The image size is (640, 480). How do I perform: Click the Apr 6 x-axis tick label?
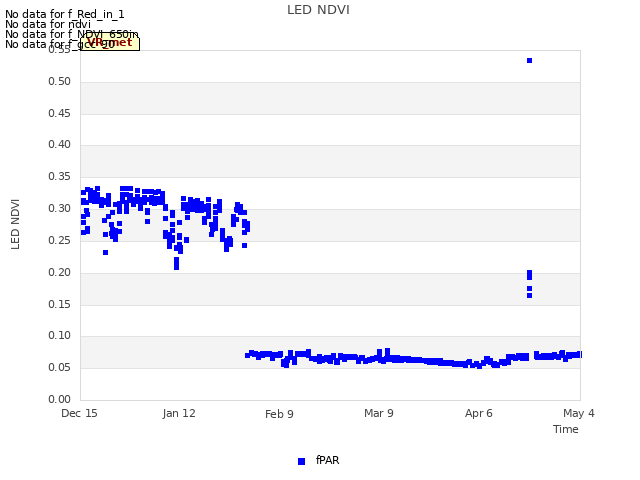pyautogui.click(x=479, y=413)
